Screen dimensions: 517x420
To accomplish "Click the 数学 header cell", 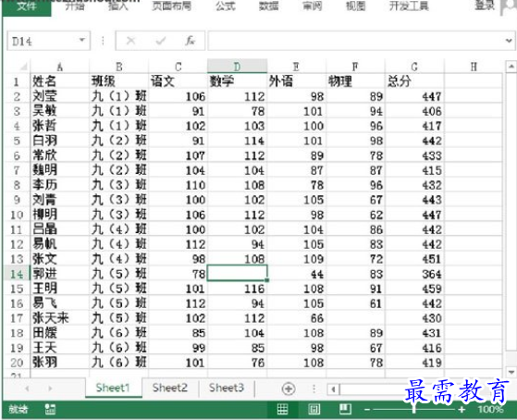I will click(x=237, y=81).
